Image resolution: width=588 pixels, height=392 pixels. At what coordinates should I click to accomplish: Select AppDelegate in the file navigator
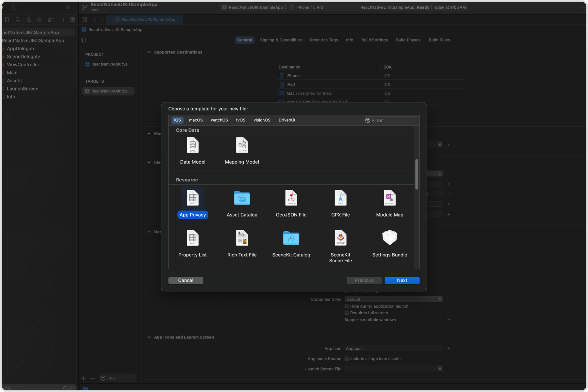coord(21,49)
